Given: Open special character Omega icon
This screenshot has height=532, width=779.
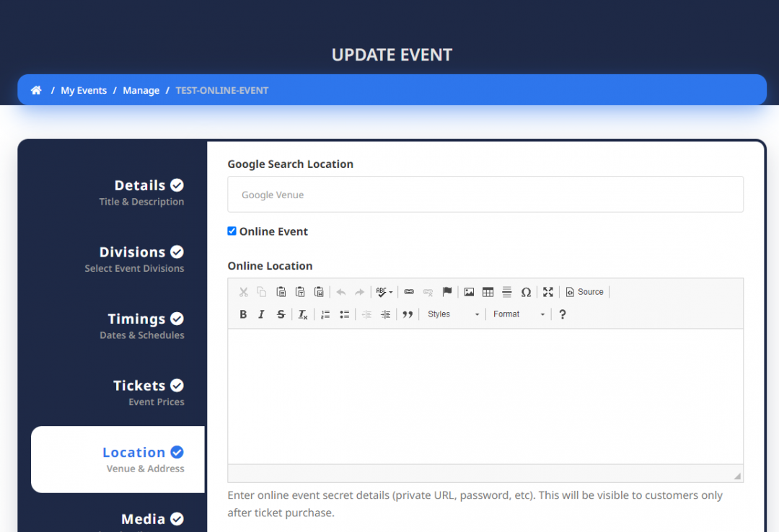Looking at the screenshot, I should tap(526, 292).
